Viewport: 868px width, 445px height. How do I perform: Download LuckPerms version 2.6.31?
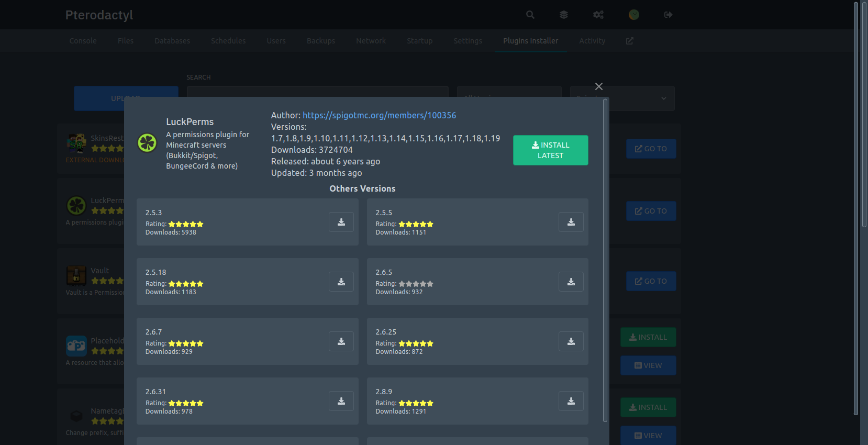tap(341, 401)
